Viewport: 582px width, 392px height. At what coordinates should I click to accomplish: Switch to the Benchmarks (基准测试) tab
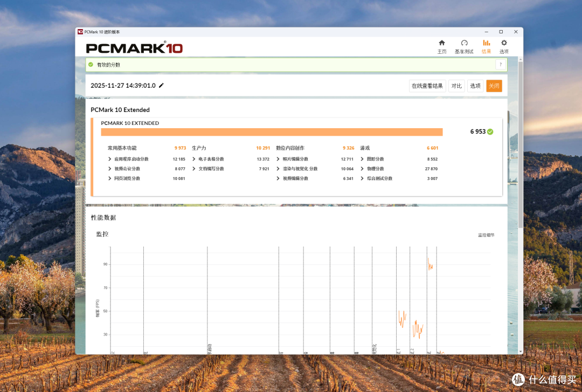[464, 47]
